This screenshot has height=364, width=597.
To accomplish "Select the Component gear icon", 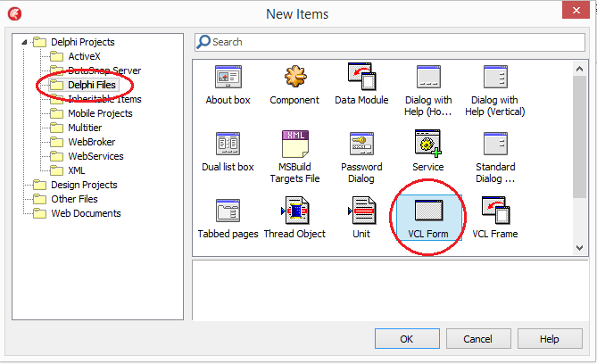I will [295, 76].
